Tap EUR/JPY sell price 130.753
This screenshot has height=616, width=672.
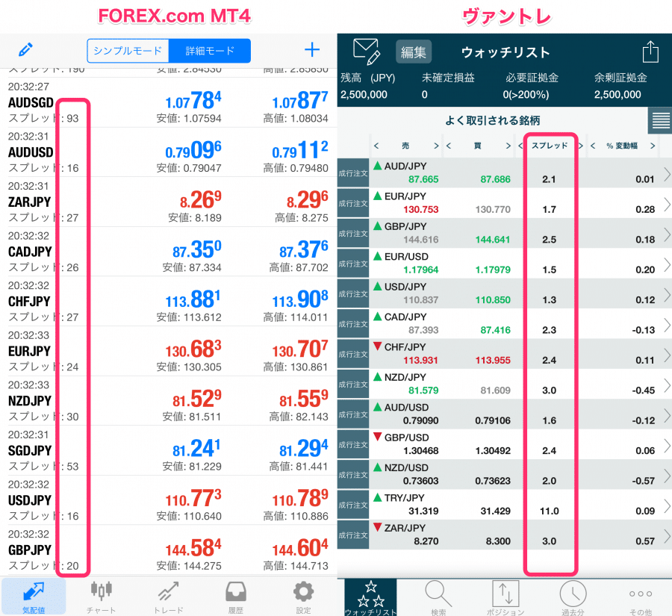[x=421, y=210]
